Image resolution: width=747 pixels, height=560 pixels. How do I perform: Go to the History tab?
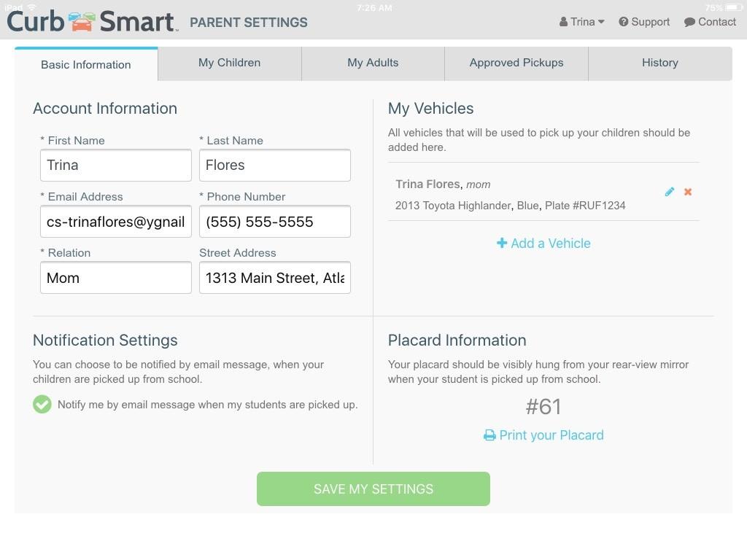(660, 63)
